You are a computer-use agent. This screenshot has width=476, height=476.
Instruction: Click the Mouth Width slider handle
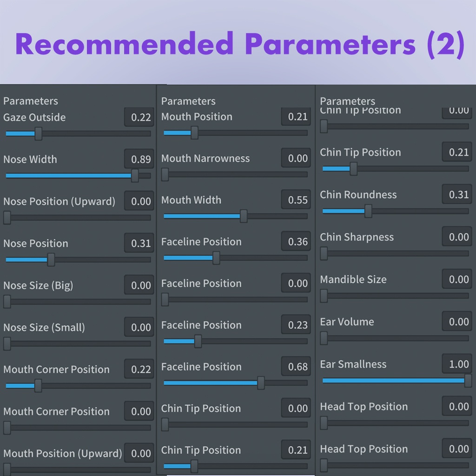pos(244,216)
